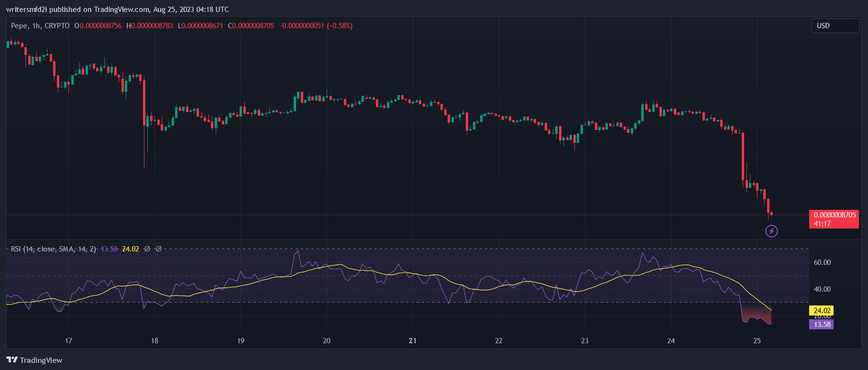Click date 17 on the time axis

[x=68, y=341]
